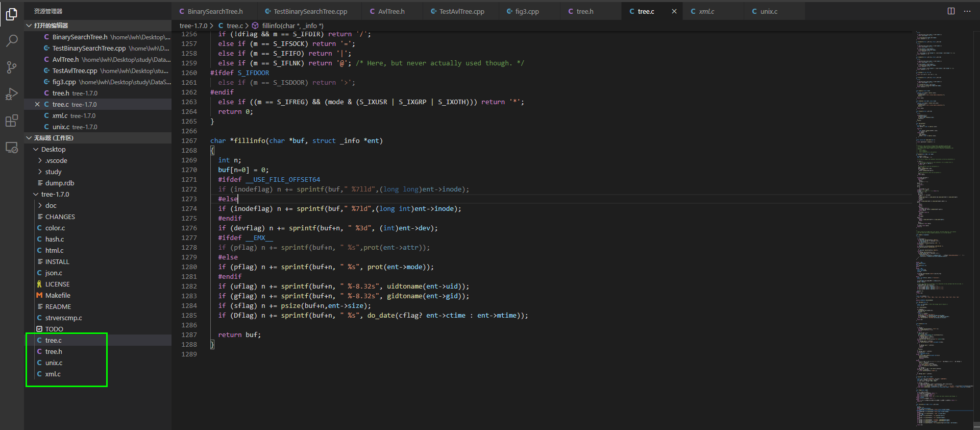Click tree-1.7.0 in the breadcrumb
Viewport: 980px width, 430px height.
[193, 26]
